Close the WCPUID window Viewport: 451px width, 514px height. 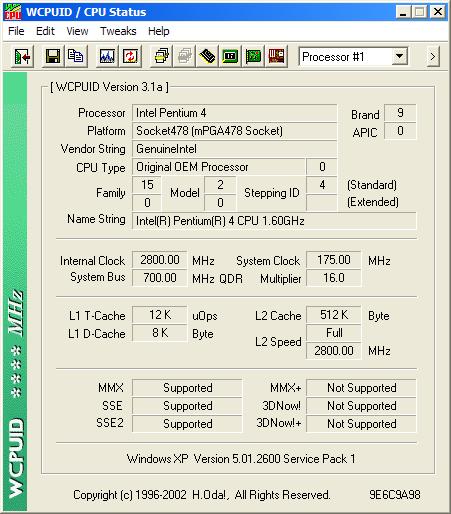click(x=438, y=12)
